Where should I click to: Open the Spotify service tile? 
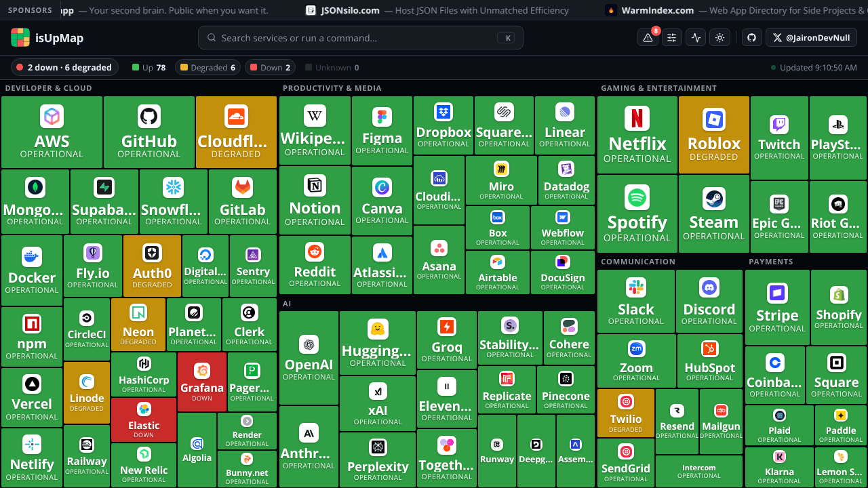pos(637,213)
